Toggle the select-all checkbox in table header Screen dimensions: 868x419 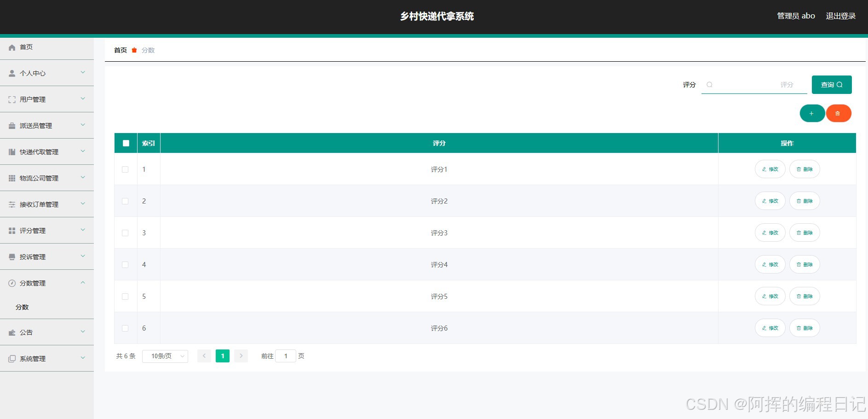point(126,143)
